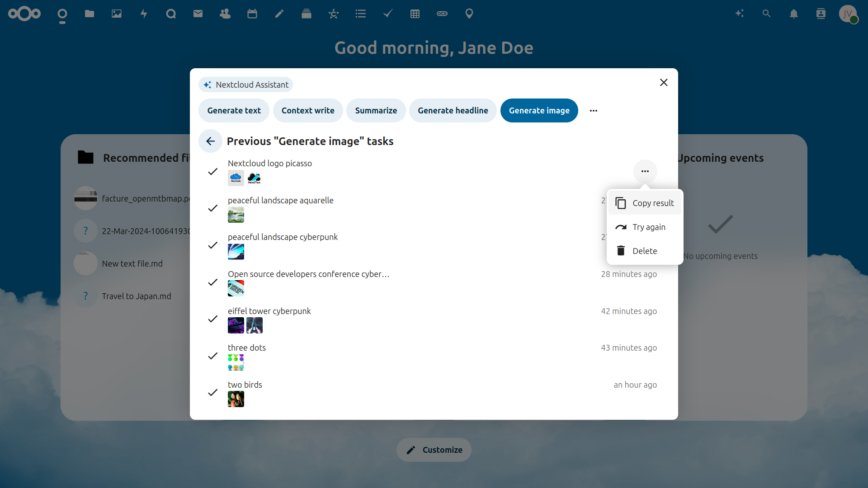Open the Activity app
The width and height of the screenshot is (868, 488).
pyautogui.click(x=143, y=14)
